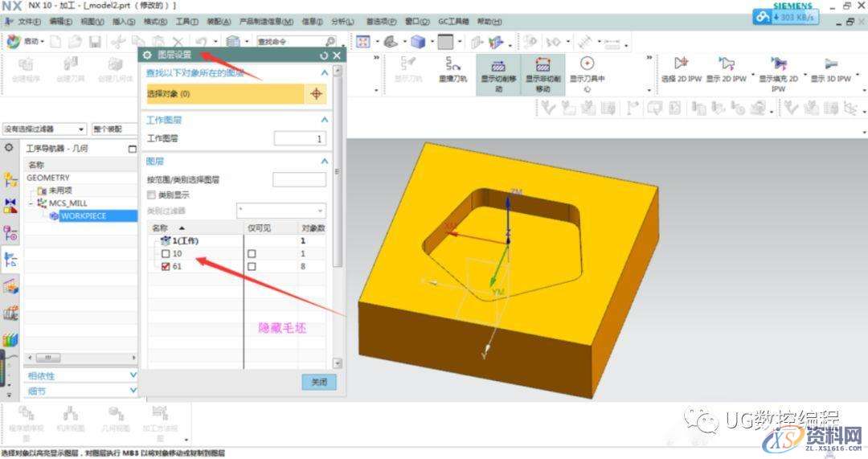Click the 工作图层 number input field
868x459 pixels.
point(300,138)
